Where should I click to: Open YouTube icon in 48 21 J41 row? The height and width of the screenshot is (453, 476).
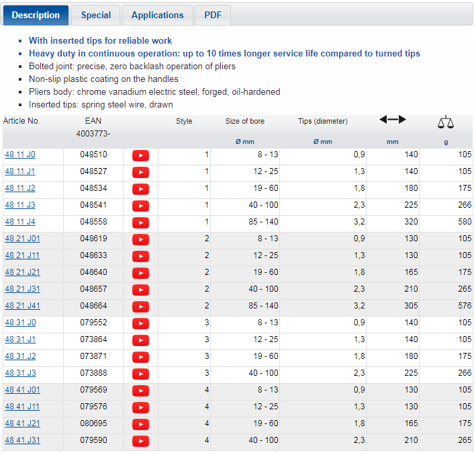point(140,306)
